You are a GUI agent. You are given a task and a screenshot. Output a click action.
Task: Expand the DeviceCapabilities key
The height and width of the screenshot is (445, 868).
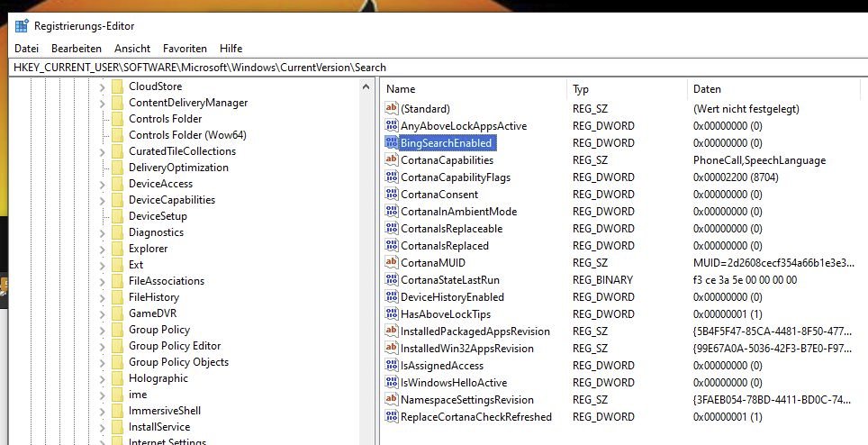pos(102,200)
